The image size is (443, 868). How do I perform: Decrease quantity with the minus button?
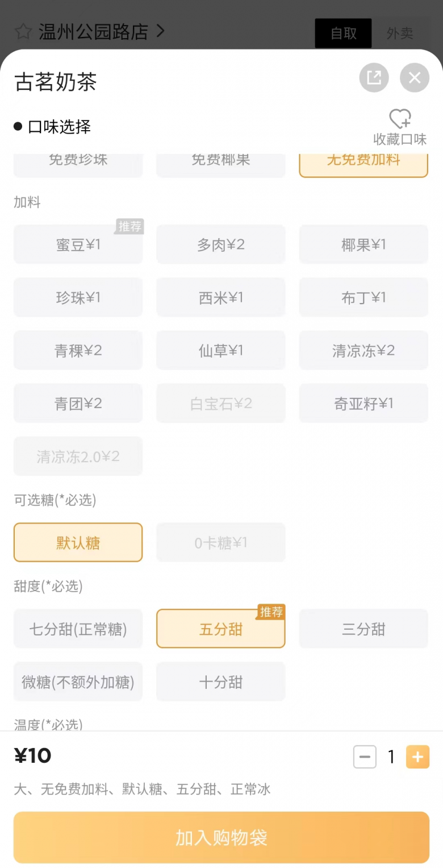365,757
